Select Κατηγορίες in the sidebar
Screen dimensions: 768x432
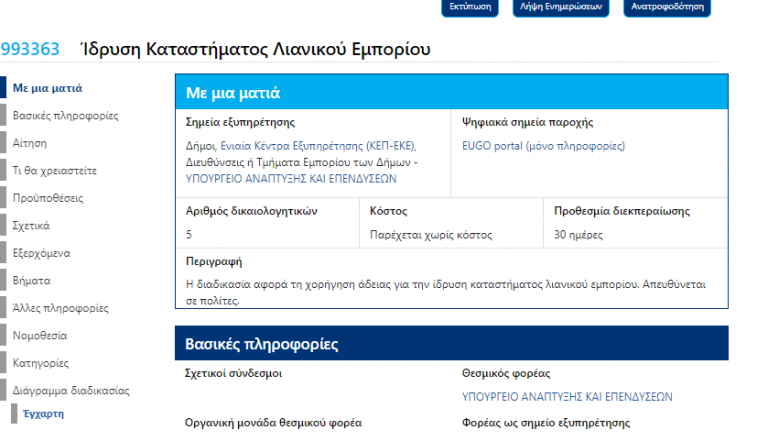tap(40, 363)
